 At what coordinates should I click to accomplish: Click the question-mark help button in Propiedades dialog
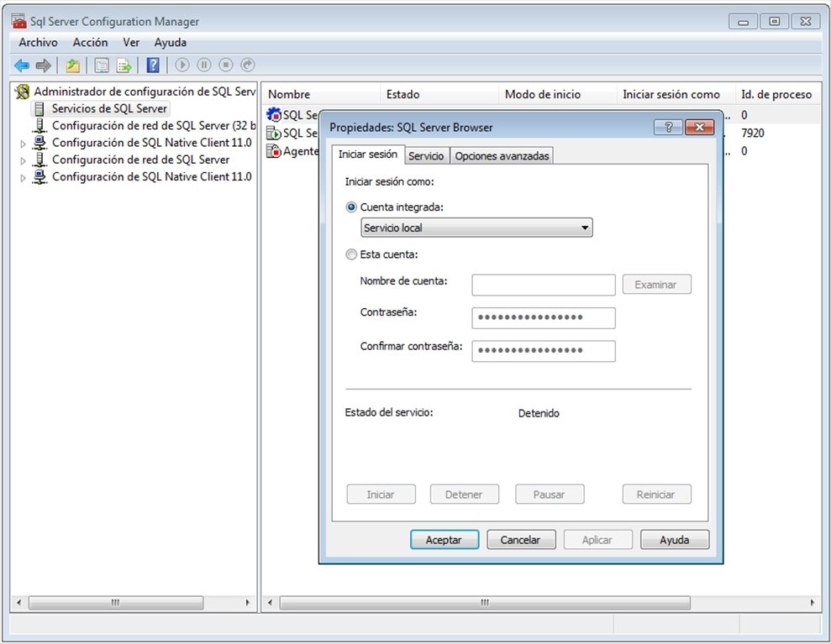668,127
